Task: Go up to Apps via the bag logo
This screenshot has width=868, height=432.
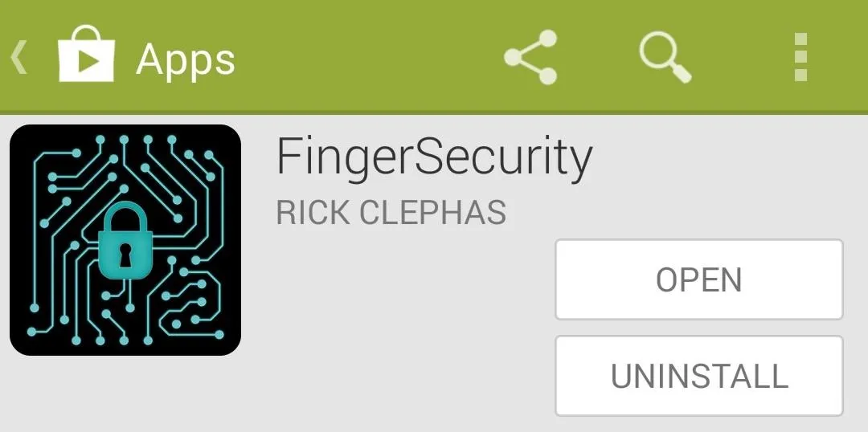Action: click(x=86, y=54)
